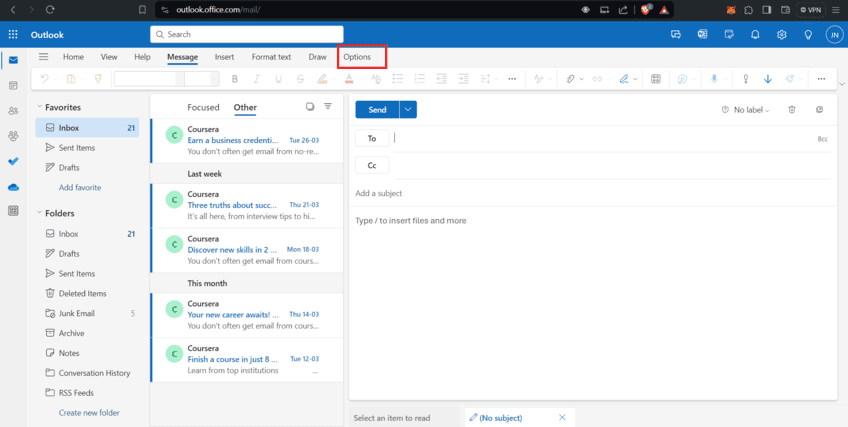Open the font size combo box
This screenshot has height=427, width=848.
click(202, 79)
